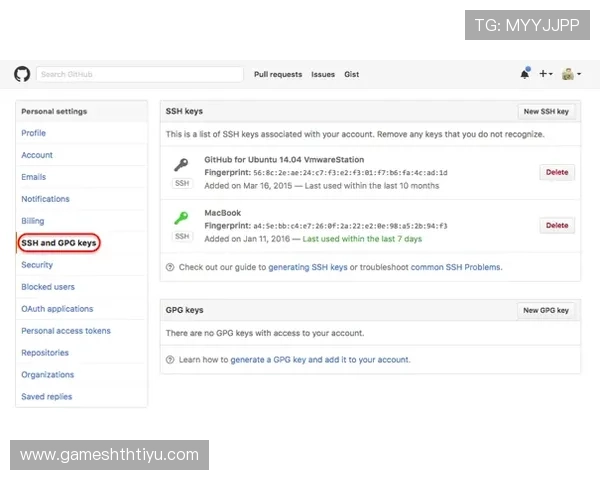Click the grey key icon for Ubuntu key
Viewport: 600px width, 480px height.
coord(181,165)
